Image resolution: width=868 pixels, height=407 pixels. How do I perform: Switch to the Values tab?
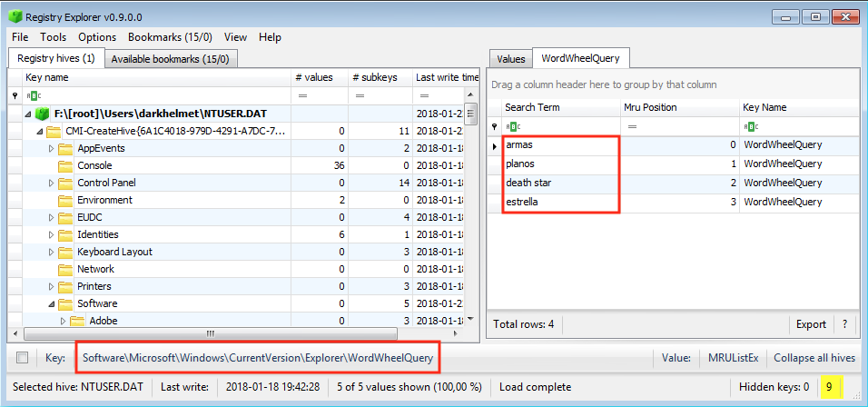coord(510,58)
